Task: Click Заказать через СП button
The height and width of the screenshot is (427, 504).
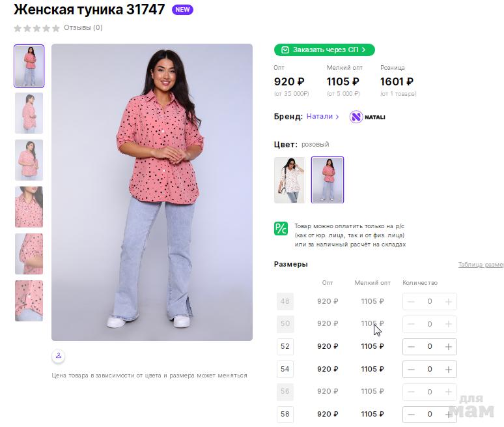Action: (x=324, y=50)
